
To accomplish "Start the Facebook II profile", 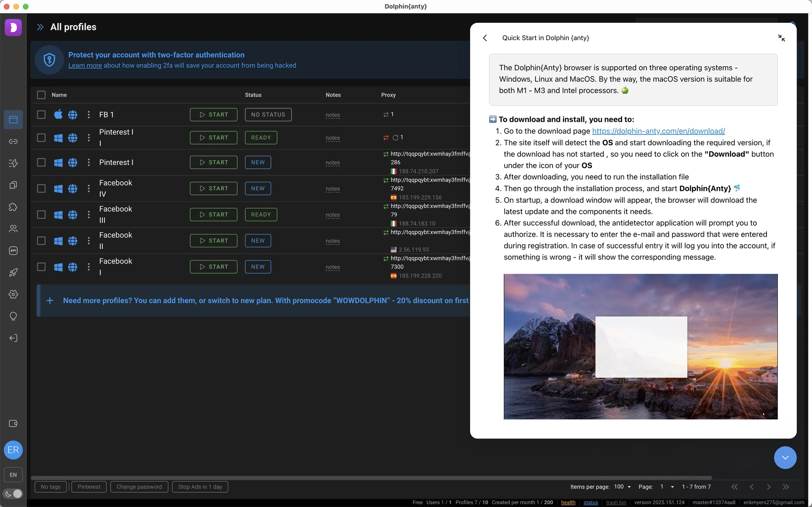I will pos(214,241).
